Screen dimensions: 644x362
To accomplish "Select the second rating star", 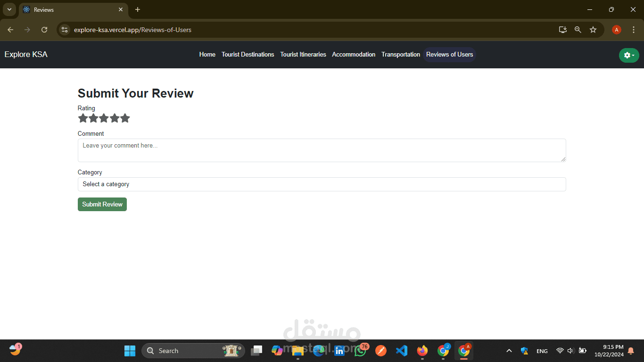I will (93, 118).
